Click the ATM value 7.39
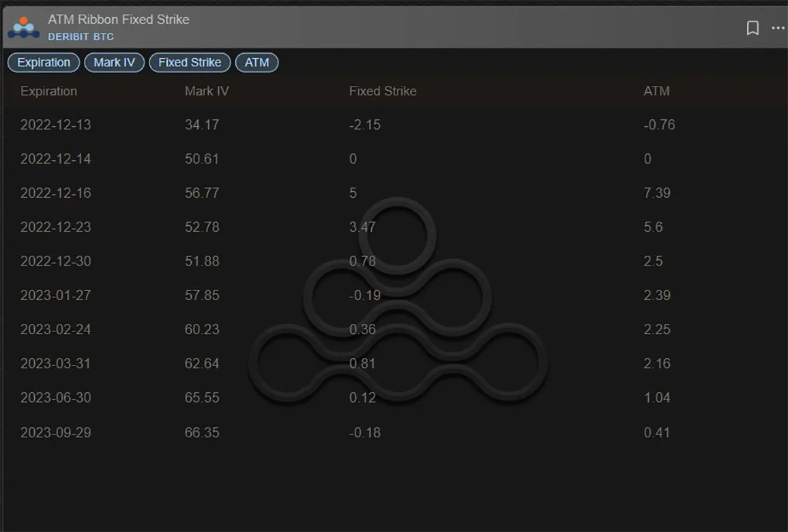The image size is (788, 532). pyautogui.click(x=657, y=193)
